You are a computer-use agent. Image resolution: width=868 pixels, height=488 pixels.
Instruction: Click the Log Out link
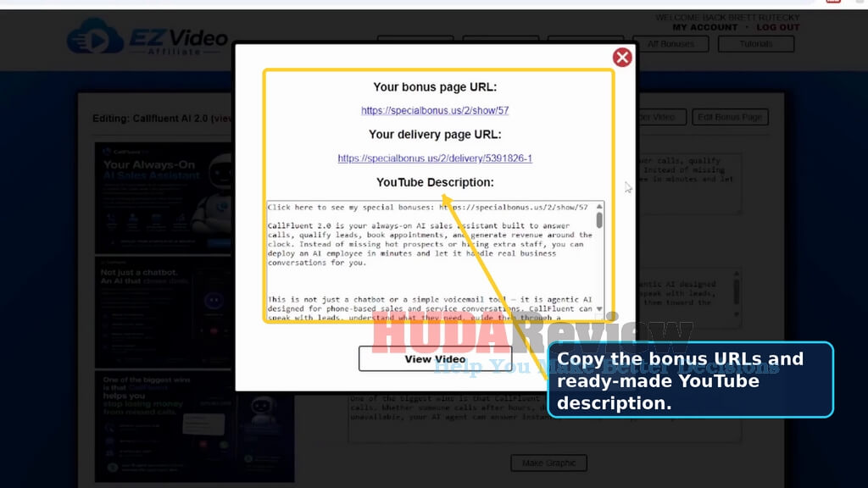[x=778, y=27]
